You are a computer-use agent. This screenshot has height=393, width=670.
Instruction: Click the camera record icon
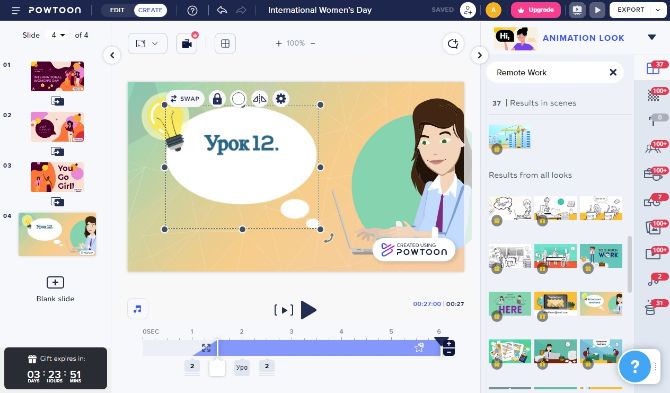click(187, 44)
